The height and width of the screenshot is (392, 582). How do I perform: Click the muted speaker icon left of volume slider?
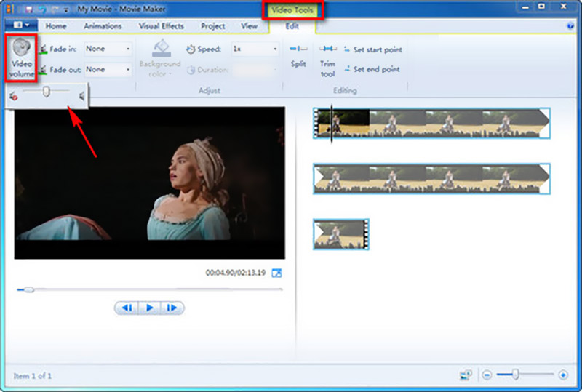(13, 95)
